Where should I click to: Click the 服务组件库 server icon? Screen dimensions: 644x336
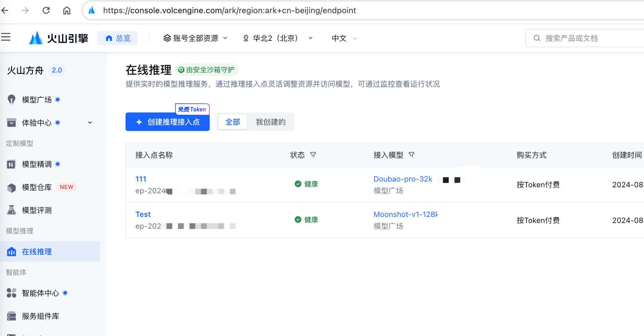point(12,316)
